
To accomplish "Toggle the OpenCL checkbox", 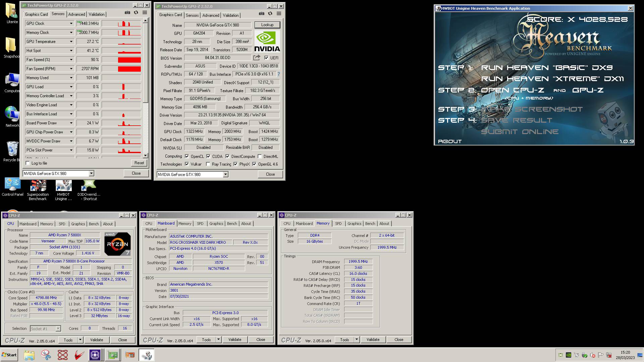I will coord(187,156).
